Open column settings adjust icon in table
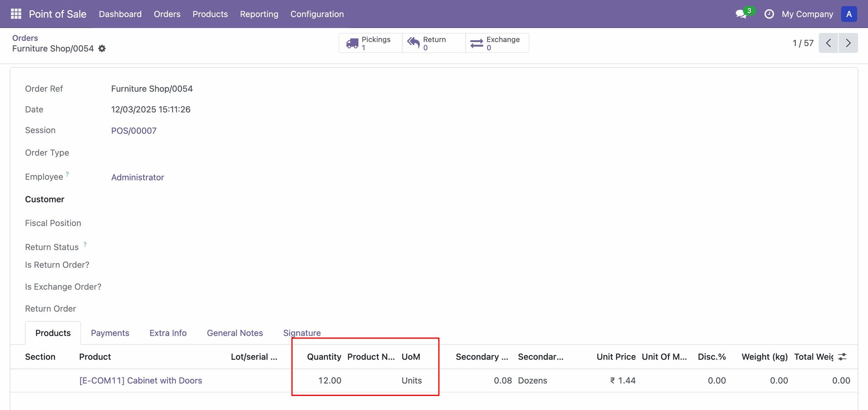 click(x=842, y=357)
